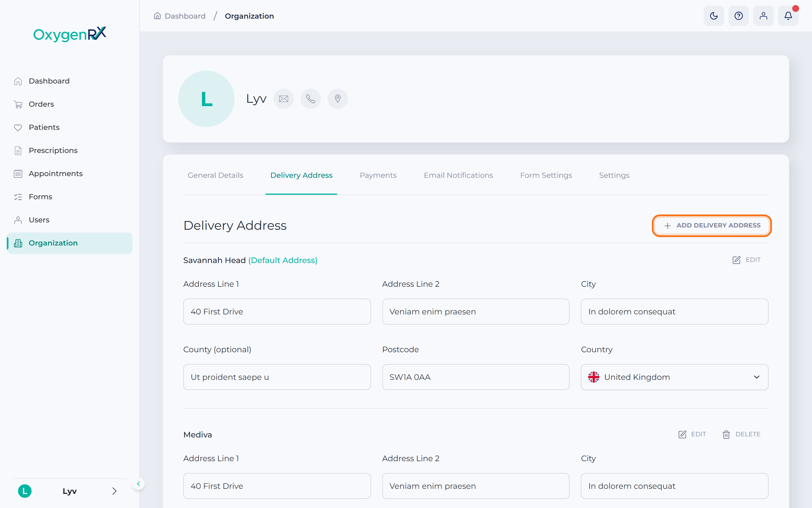Click Mediva Address Line 2 field
This screenshot has width=812, height=508.
[x=475, y=486]
